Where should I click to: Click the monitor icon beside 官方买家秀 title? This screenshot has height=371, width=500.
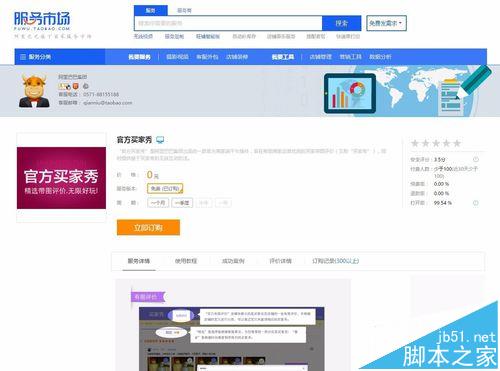[160, 140]
